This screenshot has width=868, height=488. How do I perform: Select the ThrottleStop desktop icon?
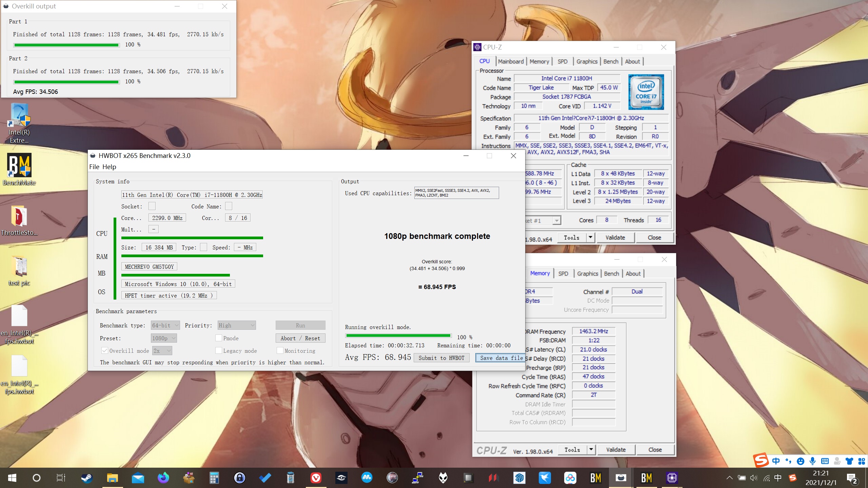19,220
